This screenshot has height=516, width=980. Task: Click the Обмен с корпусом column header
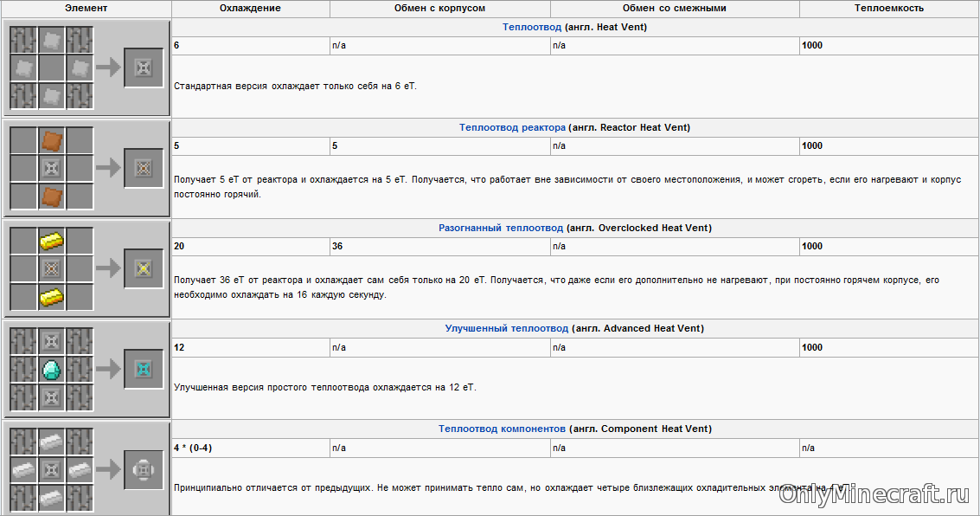(x=439, y=8)
